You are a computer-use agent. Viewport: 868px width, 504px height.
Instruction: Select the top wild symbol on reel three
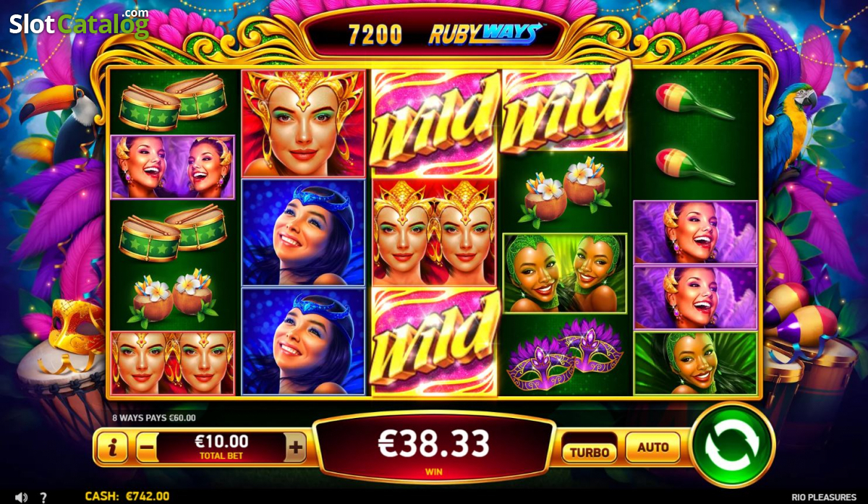pyautogui.click(x=434, y=123)
